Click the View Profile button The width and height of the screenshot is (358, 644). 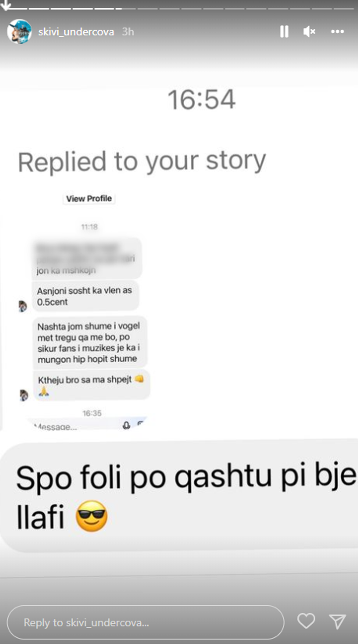(89, 198)
